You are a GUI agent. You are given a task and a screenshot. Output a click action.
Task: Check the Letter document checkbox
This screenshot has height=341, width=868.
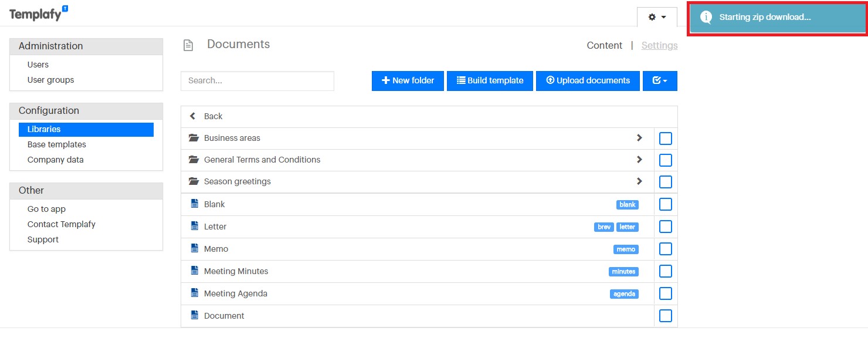tap(666, 227)
